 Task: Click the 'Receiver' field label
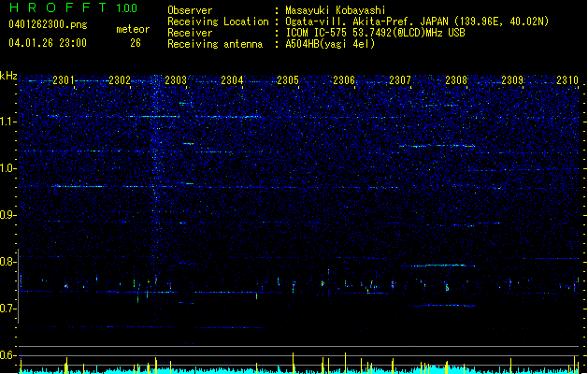point(190,33)
